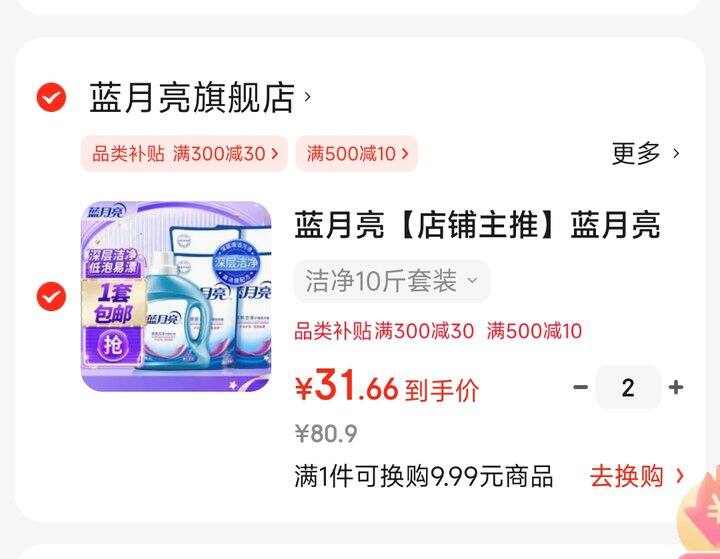Open the 蓝月亮旗舰店 store page
This screenshot has width=720, height=559.
pos(192,97)
